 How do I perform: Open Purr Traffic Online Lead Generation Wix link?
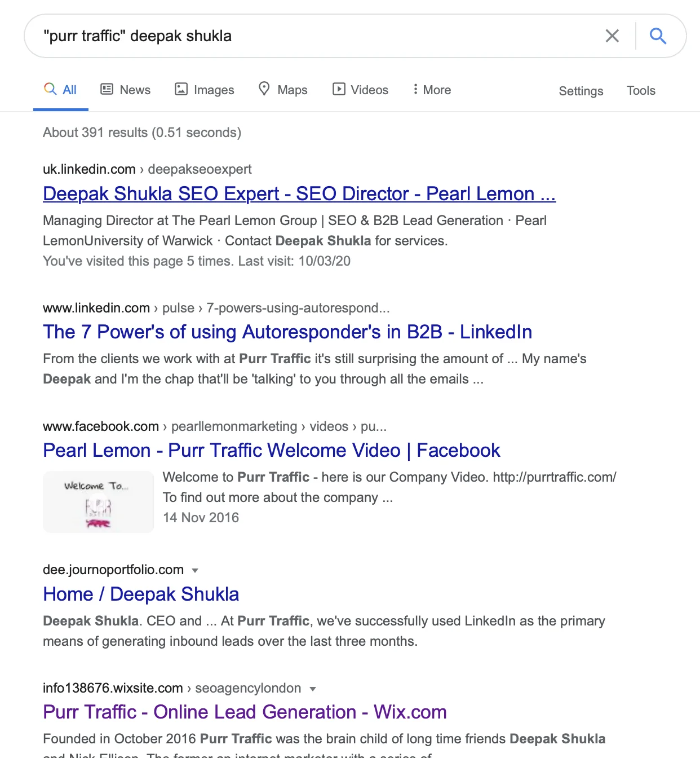pos(245,712)
